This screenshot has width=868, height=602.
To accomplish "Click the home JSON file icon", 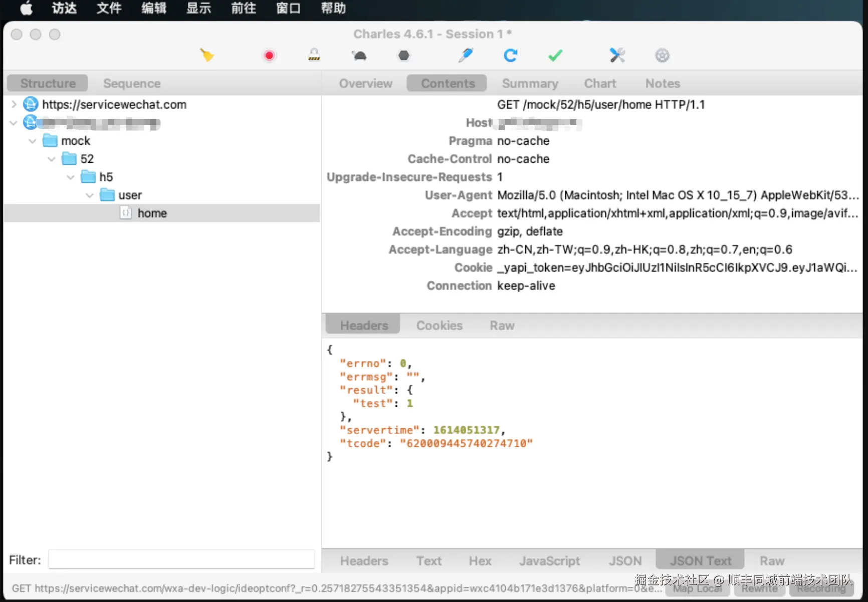I will point(126,213).
